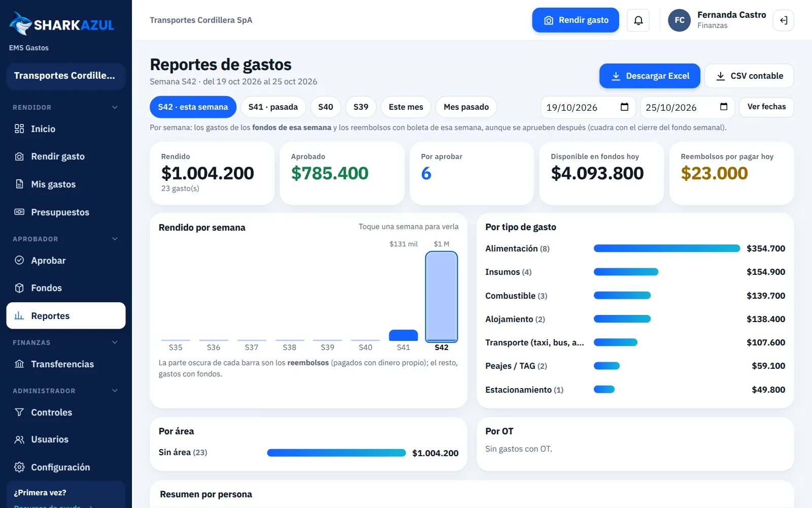Filter reports by Este mes
Image resolution: width=812 pixels, height=508 pixels.
406,107
